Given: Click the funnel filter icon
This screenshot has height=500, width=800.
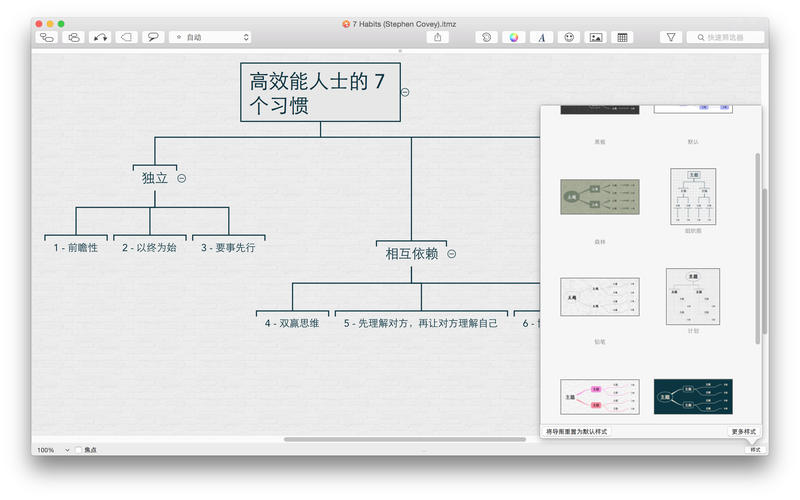Looking at the screenshot, I should (671, 37).
